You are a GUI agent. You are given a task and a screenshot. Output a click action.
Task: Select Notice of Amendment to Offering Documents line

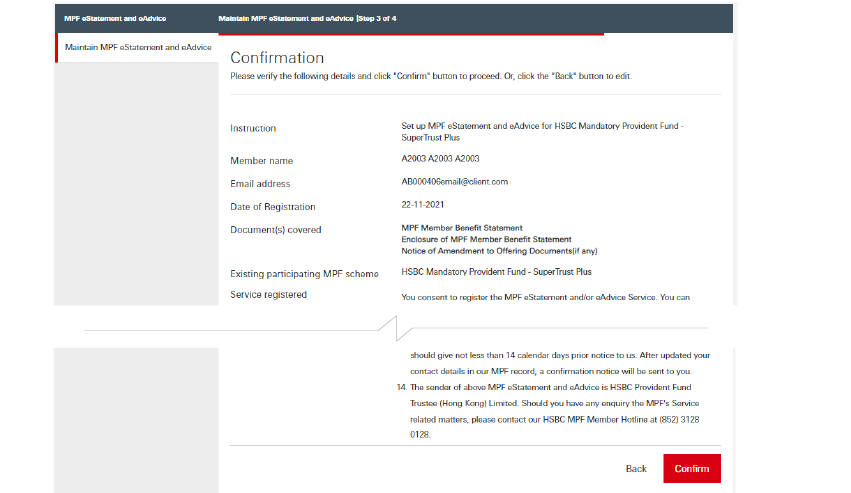pyautogui.click(x=499, y=251)
